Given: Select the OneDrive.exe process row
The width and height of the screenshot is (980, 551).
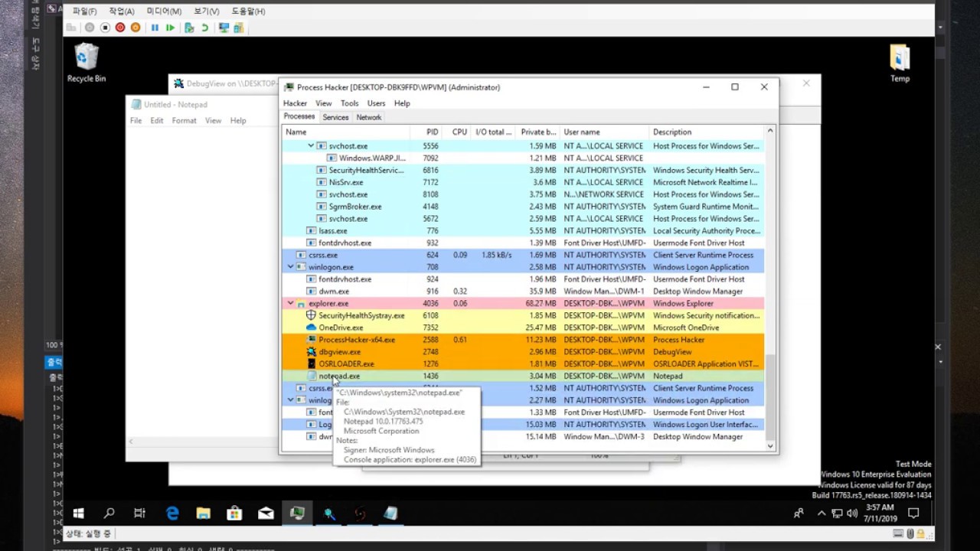Looking at the screenshot, I should pos(523,328).
